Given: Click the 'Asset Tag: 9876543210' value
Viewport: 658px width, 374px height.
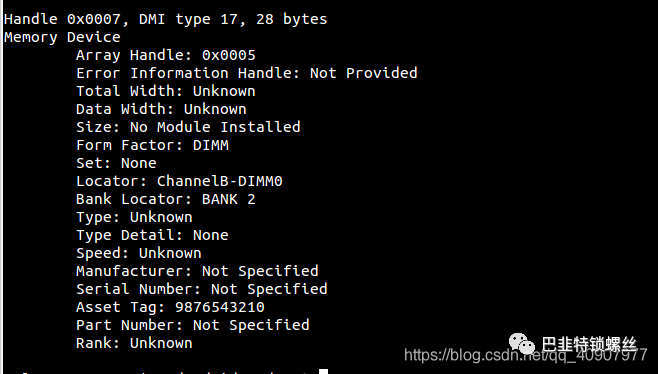Looking at the screenshot, I should pyautogui.click(x=220, y=307).
